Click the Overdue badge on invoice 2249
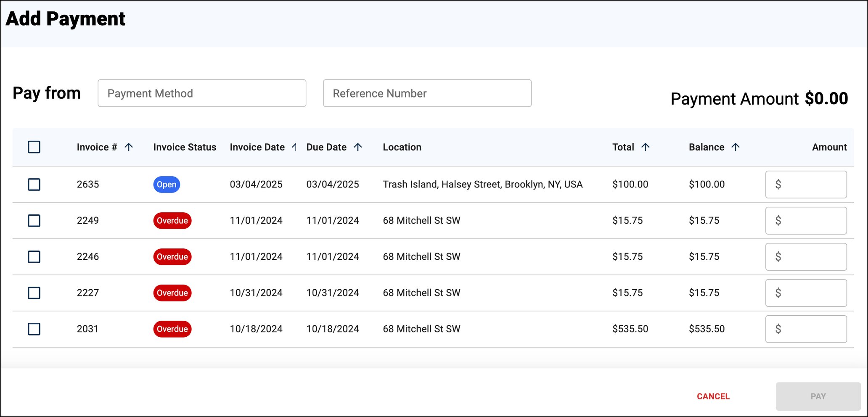The height and width of the screenshot is (417, 868). pos(172,221)
